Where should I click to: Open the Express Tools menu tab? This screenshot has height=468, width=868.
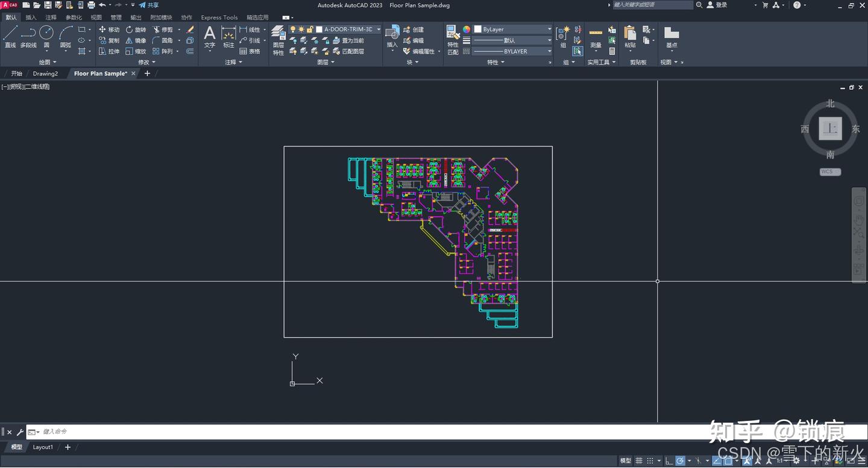pyautogui.click(x=219, y=17)
